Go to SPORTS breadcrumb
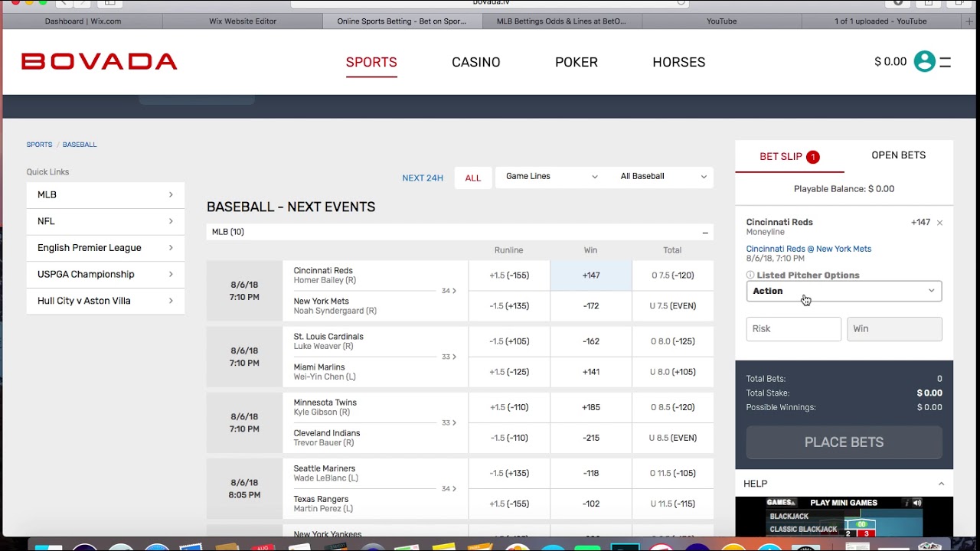980x551 pixels. [x=39, y=145]
